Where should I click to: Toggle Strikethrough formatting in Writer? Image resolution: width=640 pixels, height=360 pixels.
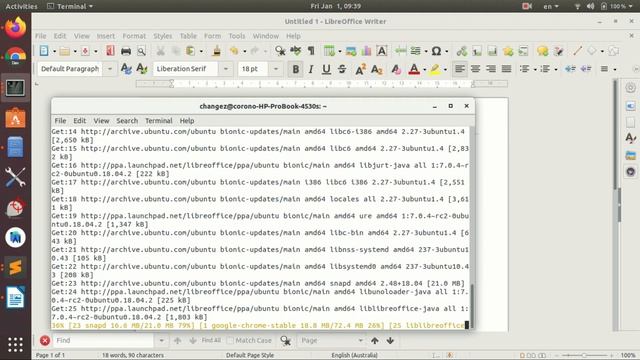[x=342, y=69]
